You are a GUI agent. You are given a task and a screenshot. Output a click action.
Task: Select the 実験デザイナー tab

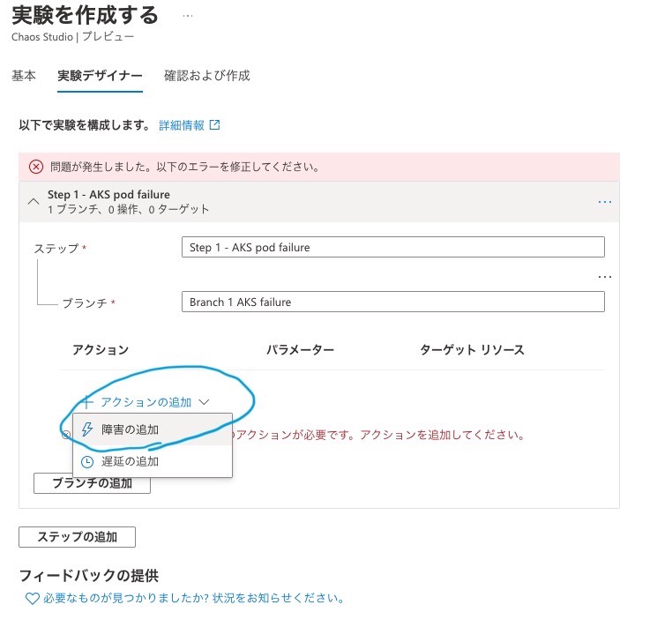tap(100, 76)
